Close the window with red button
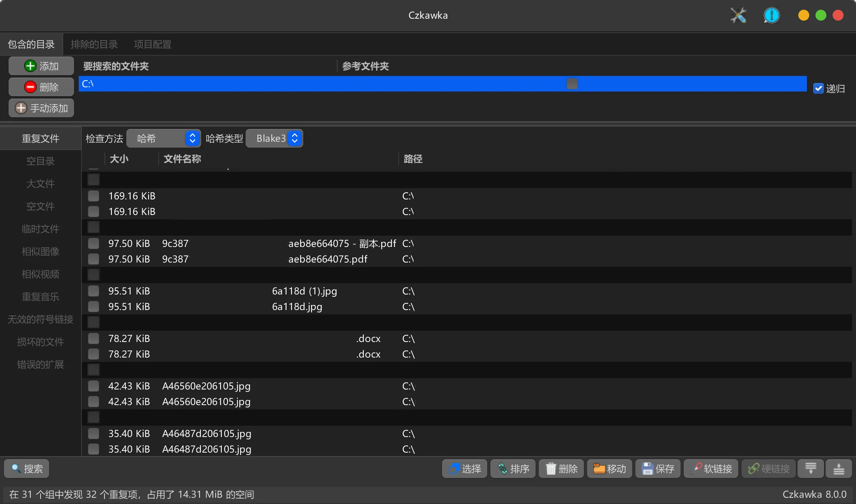Screen dimensions: 856x504 [x=838, y=15]
